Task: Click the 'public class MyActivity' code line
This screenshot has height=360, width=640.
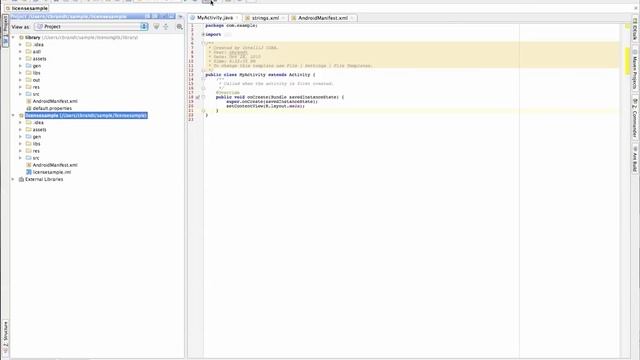Action: tap(260, 75)
